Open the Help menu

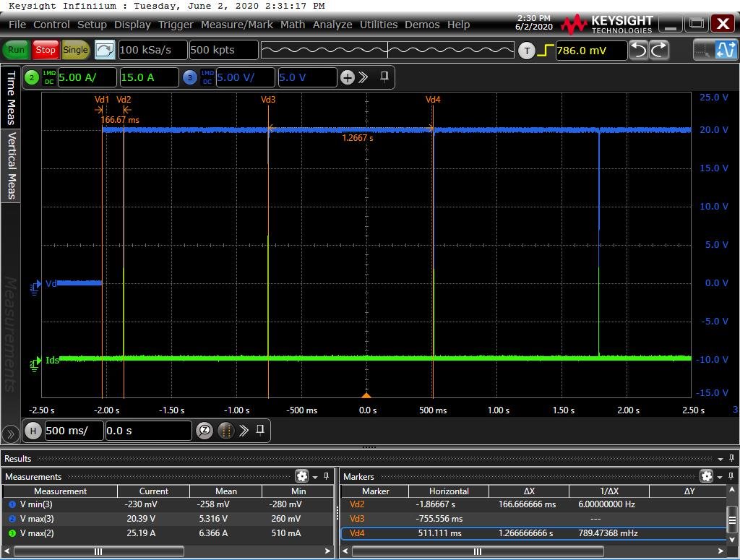click(x=458, y=25)
